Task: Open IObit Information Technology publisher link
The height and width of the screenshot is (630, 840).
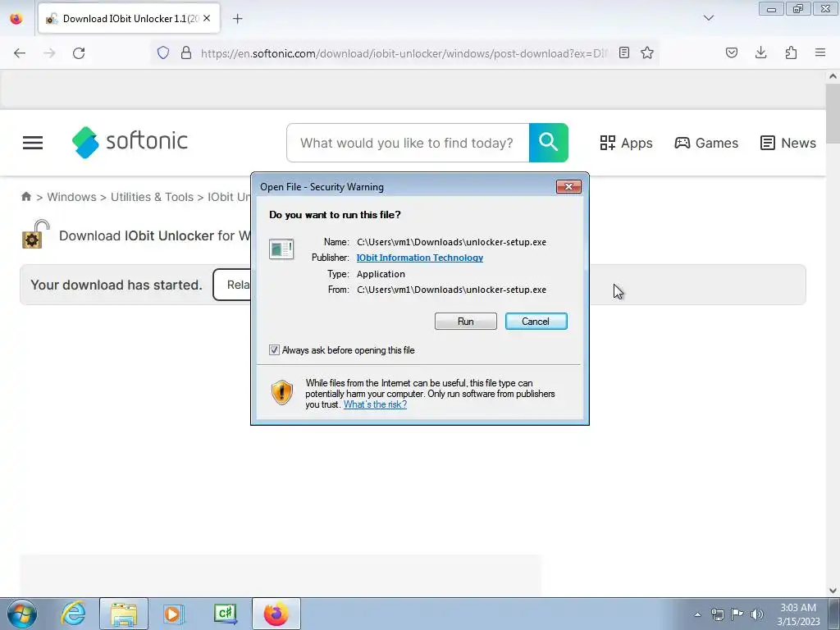Action: tap(419, 258)
